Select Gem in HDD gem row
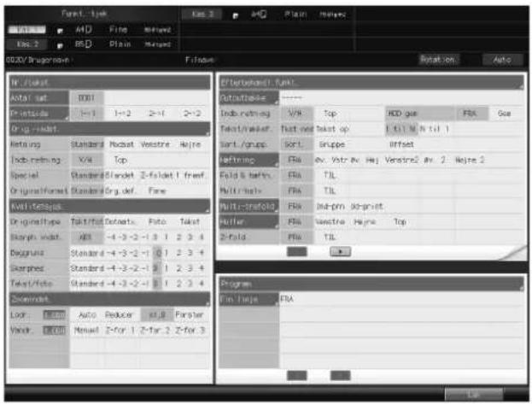 pyautogui.click(x=504, y=114)
